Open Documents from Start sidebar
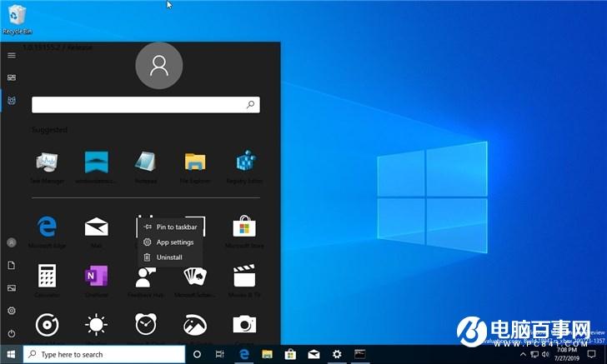The image size is (607, 364). [12, 266]
